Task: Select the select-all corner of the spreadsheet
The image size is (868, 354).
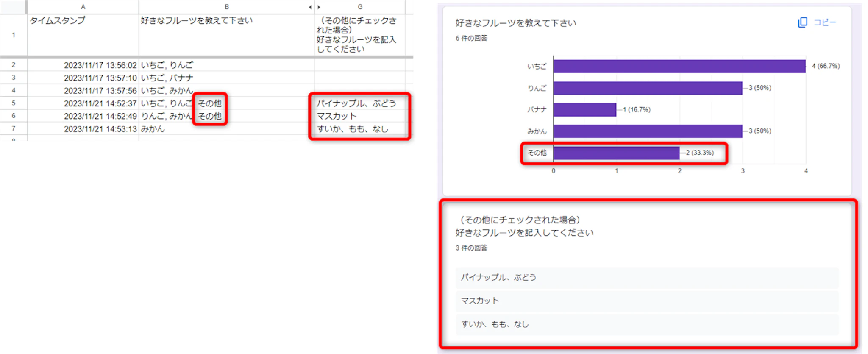Action: tap(14, 7)
